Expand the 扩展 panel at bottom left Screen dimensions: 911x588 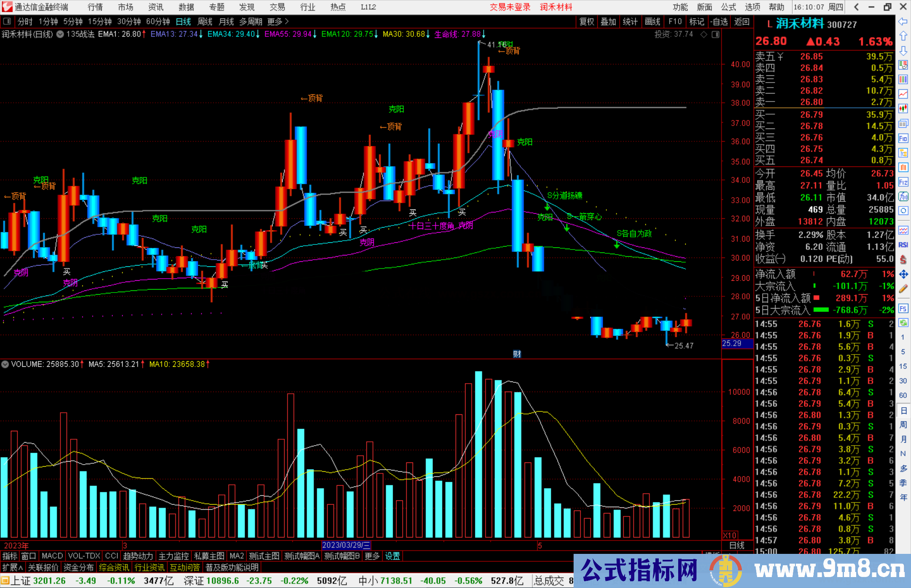[13, 567]
